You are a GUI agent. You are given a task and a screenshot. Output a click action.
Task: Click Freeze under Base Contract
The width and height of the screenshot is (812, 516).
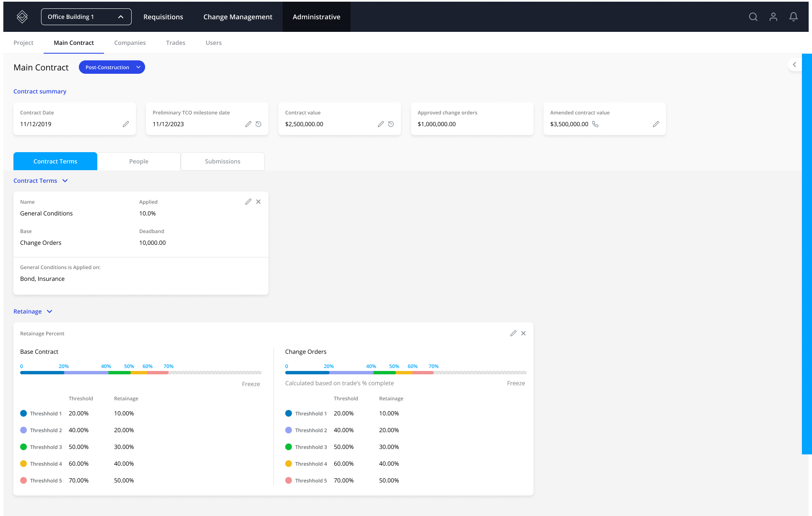(x=251, y=384)
